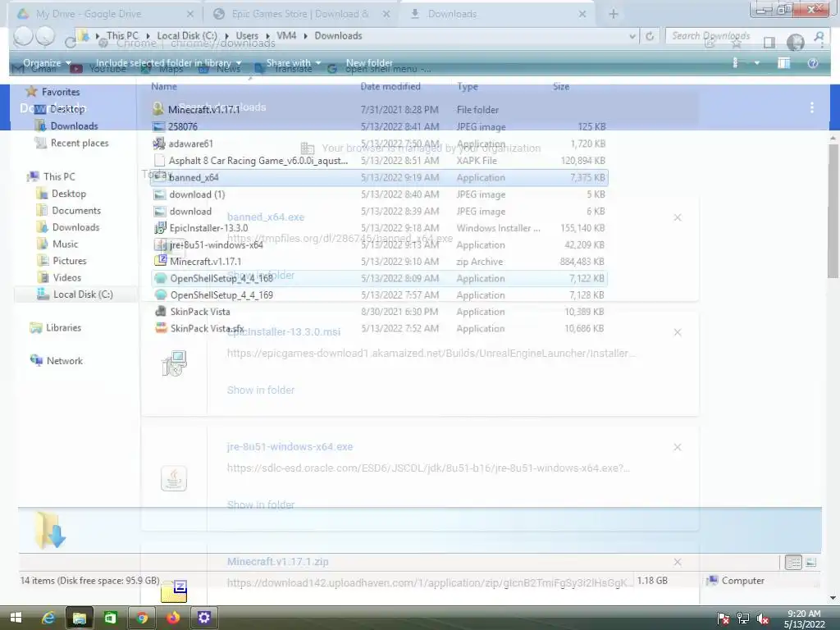Screen dimensions: 840x630
Task: Expand view options dropdown arrow in Explorer
Action: tap(757, 63)
